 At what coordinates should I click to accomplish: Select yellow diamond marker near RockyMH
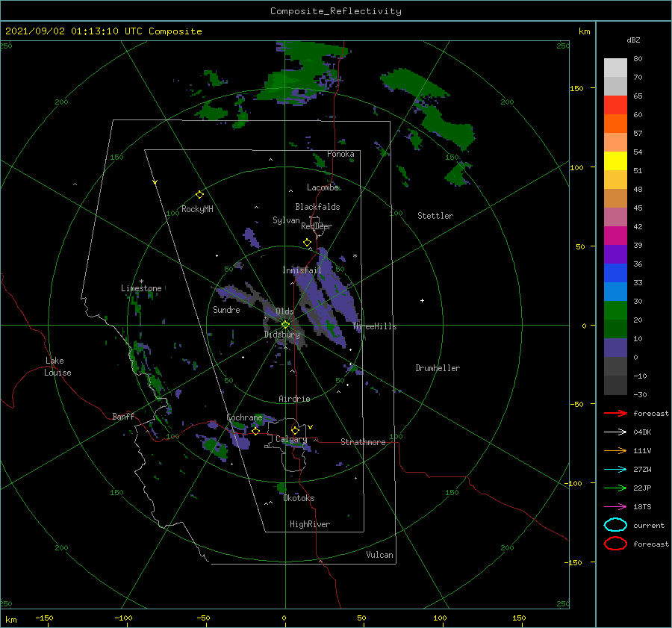(x=199, y=195)
